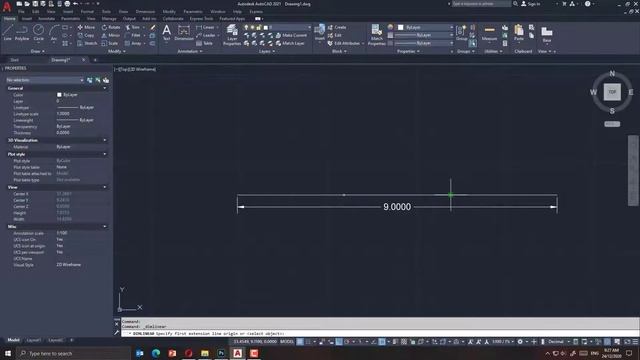Select the Text annotation tool

click(x=167, y=32)
